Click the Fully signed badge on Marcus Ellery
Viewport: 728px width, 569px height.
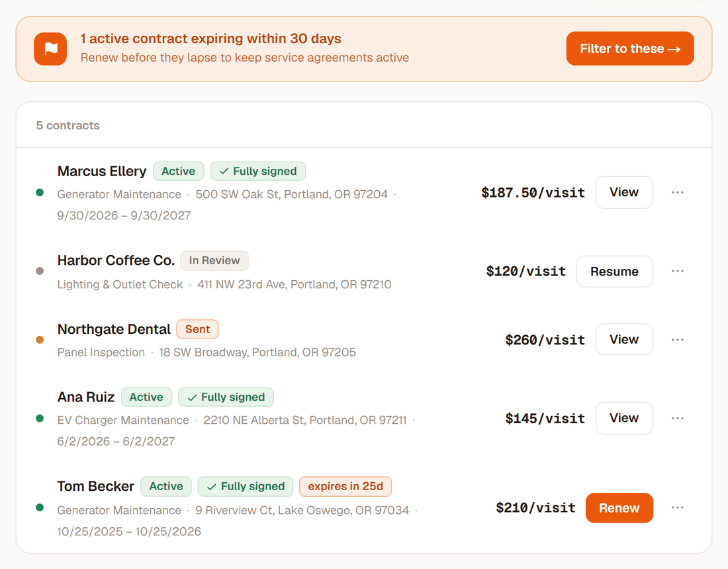coord(257,171)
